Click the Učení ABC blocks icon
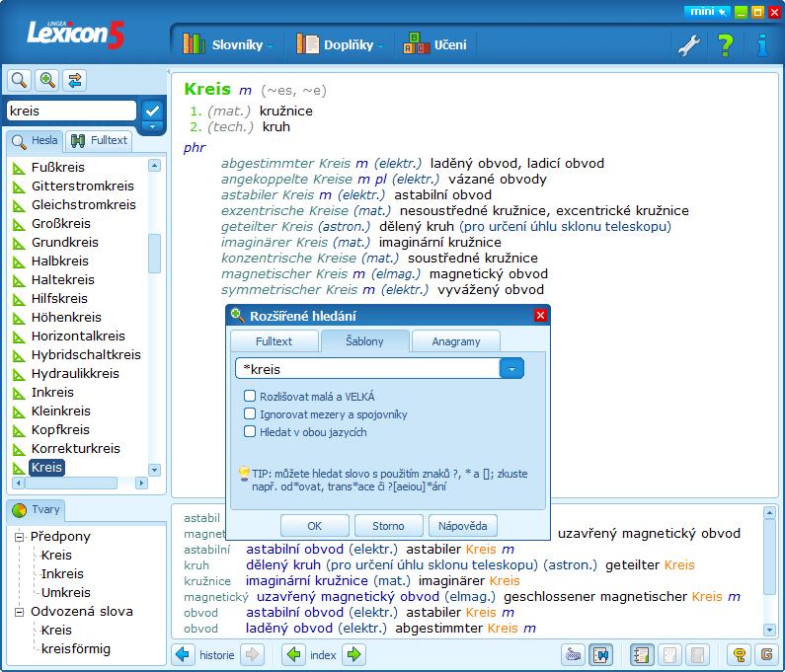The image size is (785, 672). [x=417, y=44]
